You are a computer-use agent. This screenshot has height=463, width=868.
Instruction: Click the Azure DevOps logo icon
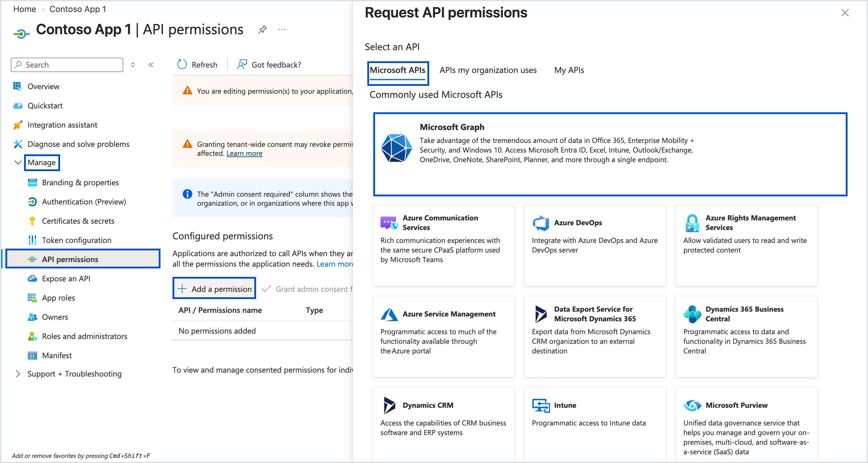click(541, 222)
